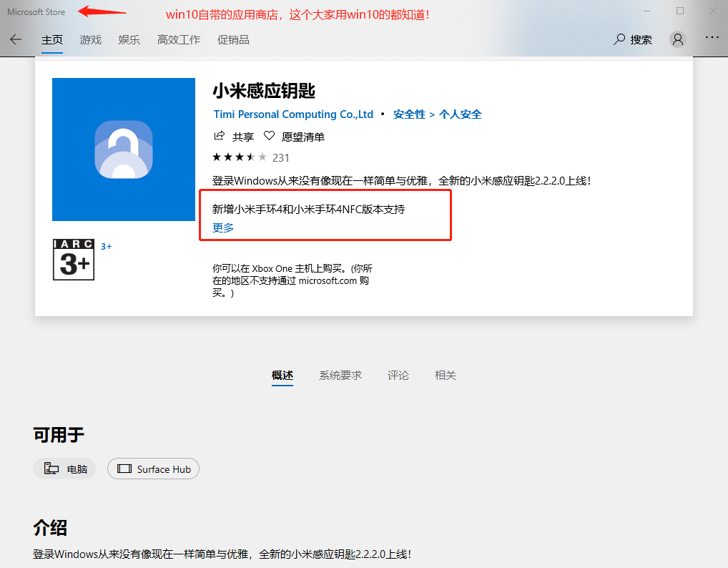
Task: Open Timi Personal Computing Co.,Ltd publisher link
Action: (293, 114)
